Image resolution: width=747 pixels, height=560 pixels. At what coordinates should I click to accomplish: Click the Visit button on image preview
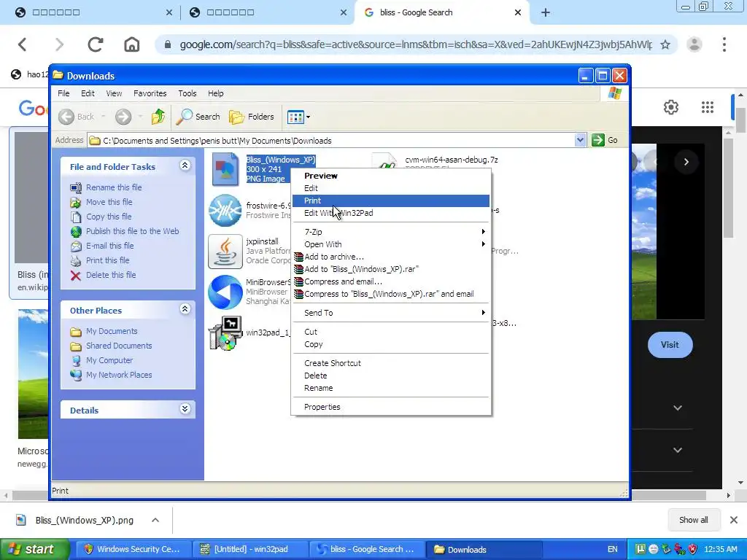pos(670,345)
